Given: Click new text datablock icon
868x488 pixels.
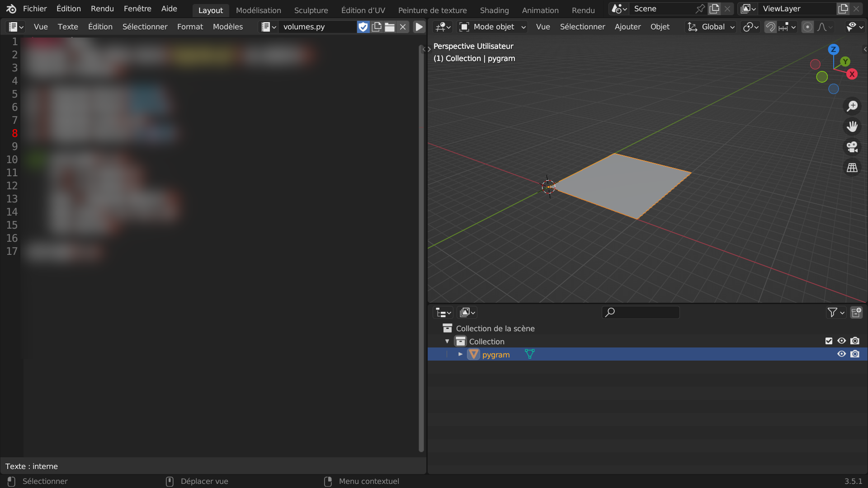Looking at the screenshot, I should (x=377, y=27).
